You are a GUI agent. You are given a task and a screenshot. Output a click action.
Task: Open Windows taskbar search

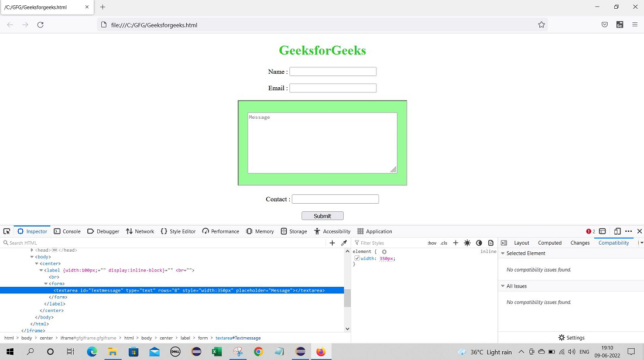30,352
